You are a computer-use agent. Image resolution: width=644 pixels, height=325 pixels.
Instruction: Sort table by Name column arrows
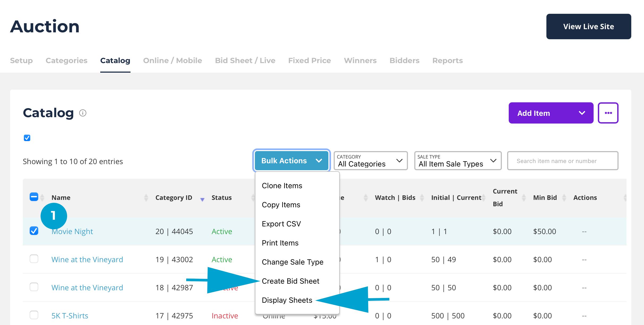coord(146,198)
